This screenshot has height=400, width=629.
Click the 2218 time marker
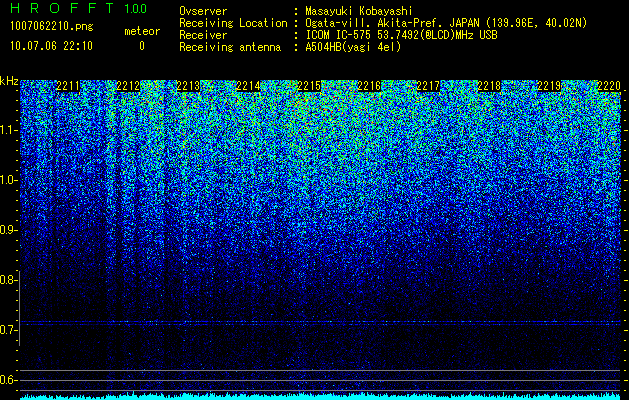489,86
